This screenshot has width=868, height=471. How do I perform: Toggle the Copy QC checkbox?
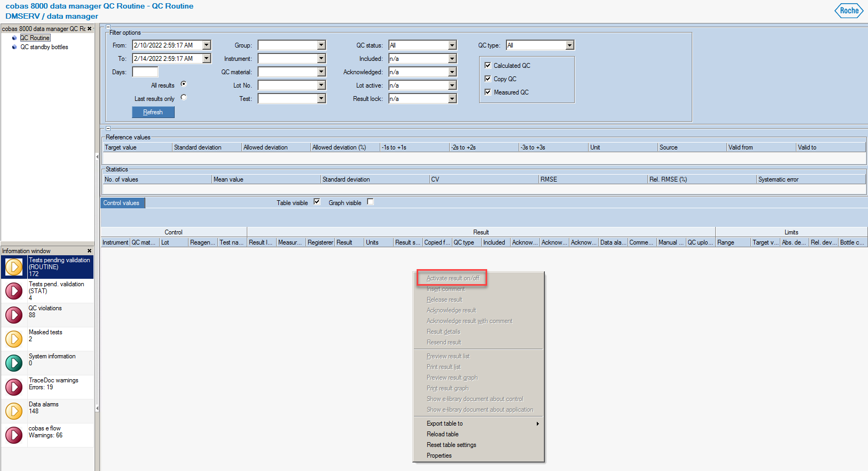pyautogui.click(x=488, y=78)
